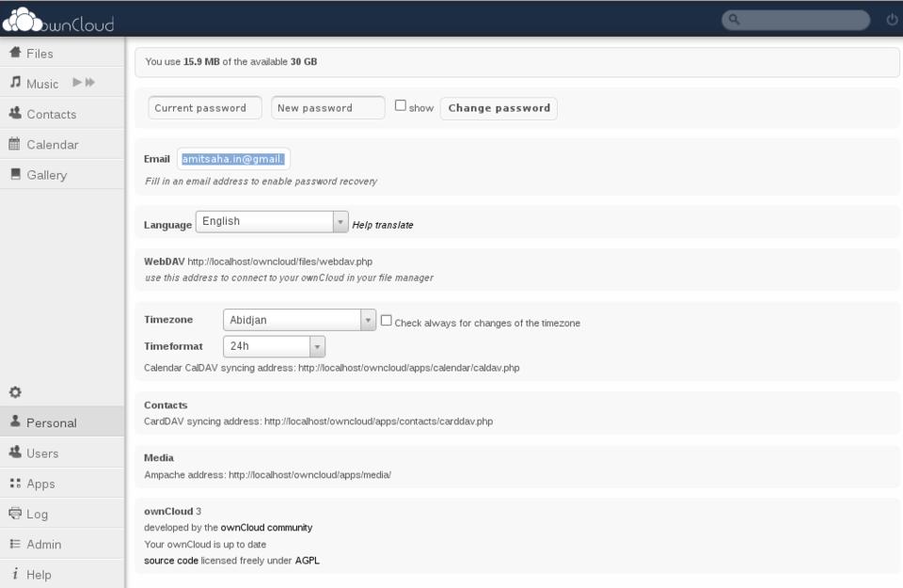Click the logout power icon
903x588 pixels.
pos(892,20)
